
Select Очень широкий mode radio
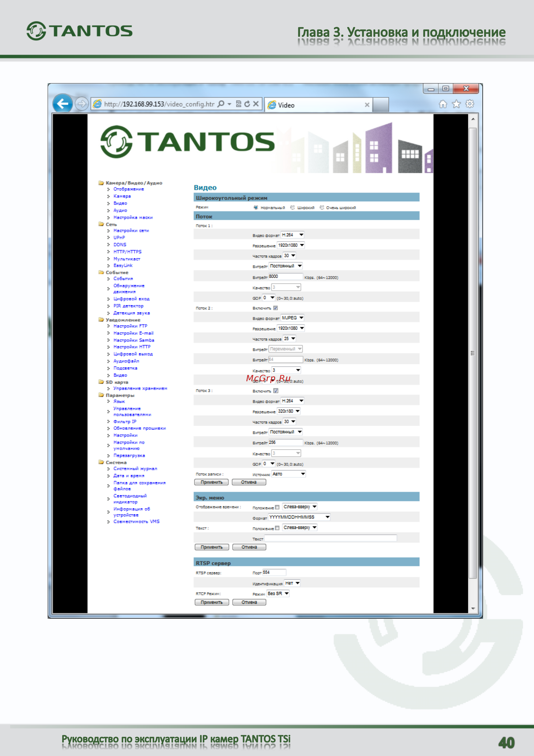(x=322, y=207)
